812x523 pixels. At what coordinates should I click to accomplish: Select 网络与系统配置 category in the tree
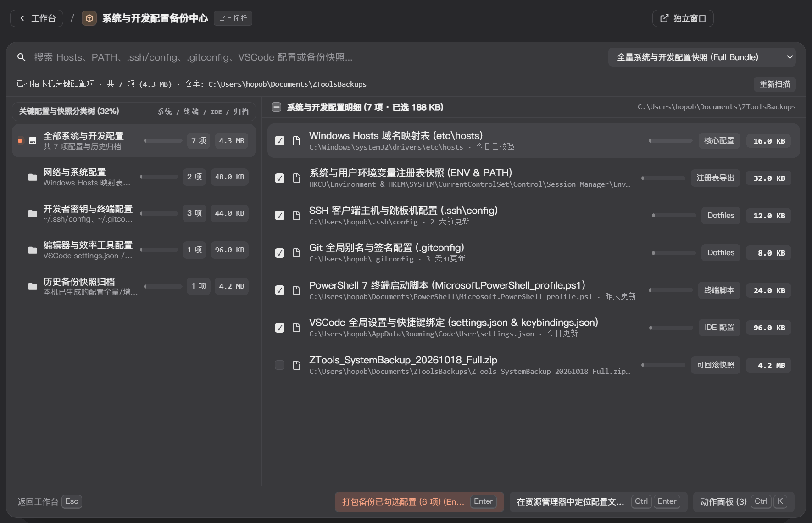click(x=134, y=177)
